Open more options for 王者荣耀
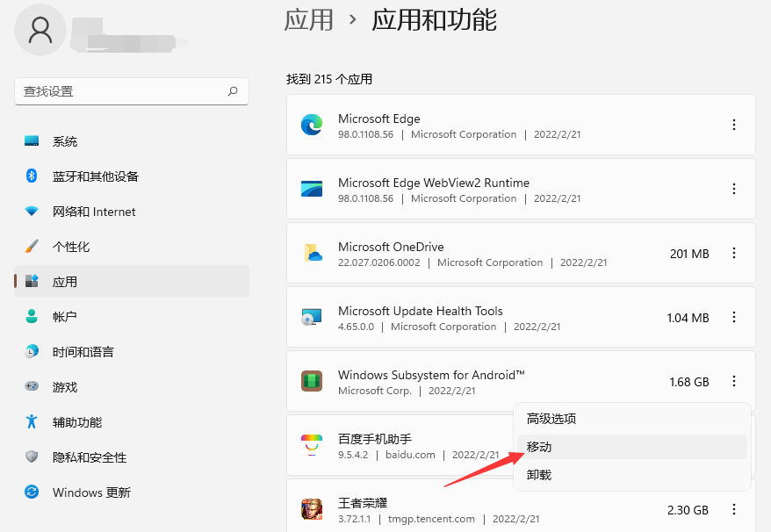The height and width of the screenshot is (532, 771). point(733,509)
